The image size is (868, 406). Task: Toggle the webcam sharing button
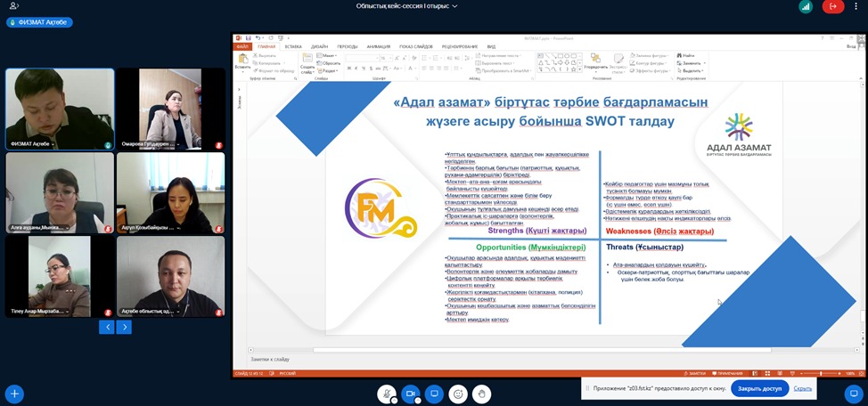411,394
